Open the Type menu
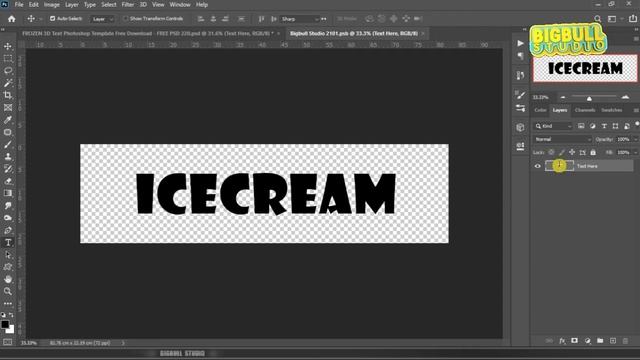Viewport: 640px width, 360px height. (89, 4)
